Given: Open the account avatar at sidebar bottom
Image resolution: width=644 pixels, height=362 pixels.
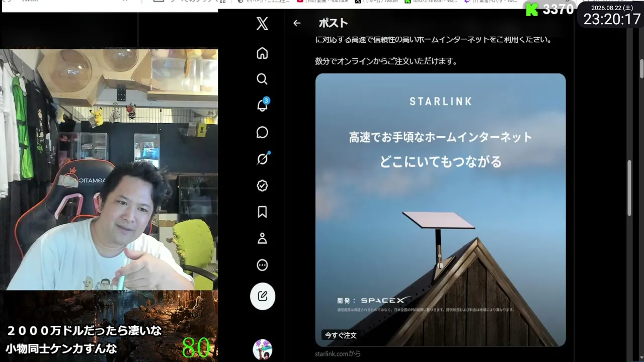Looking at the screenshot, I should point(262,349).
